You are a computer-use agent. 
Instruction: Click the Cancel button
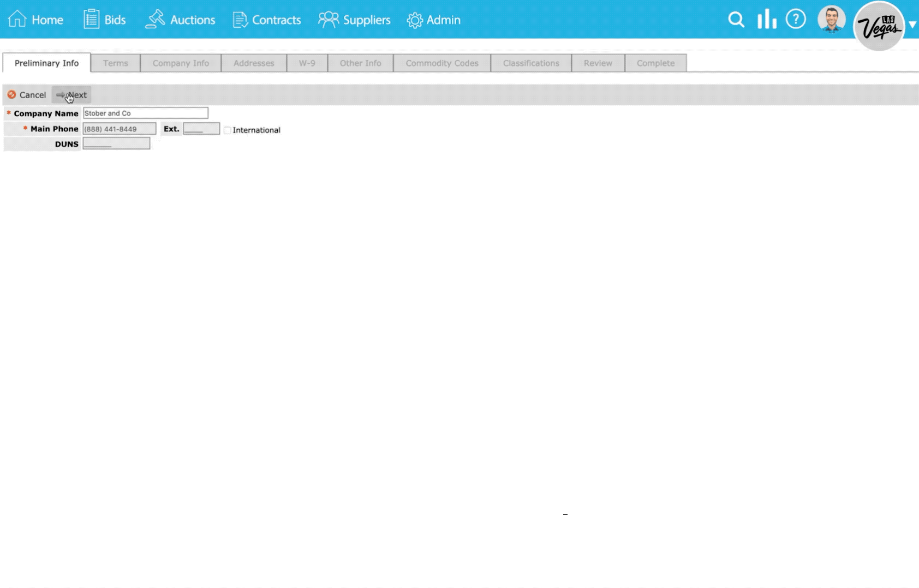coord(27,95)
